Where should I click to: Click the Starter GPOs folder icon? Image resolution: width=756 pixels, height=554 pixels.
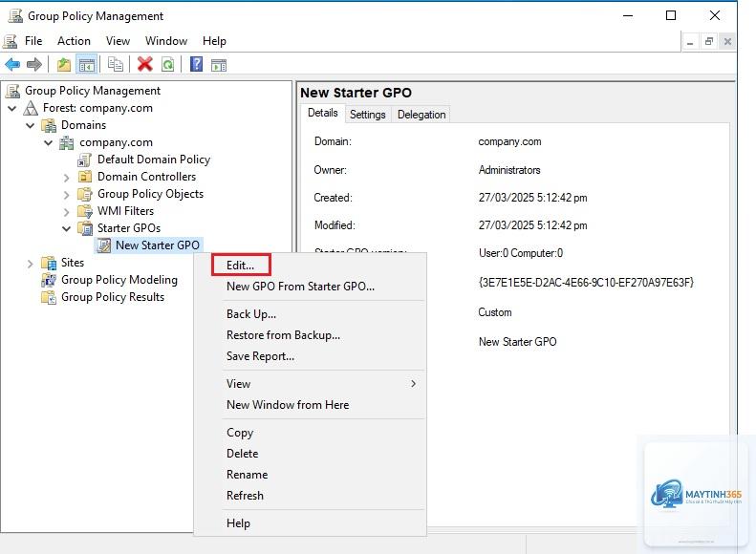click(x=85, y=228)
